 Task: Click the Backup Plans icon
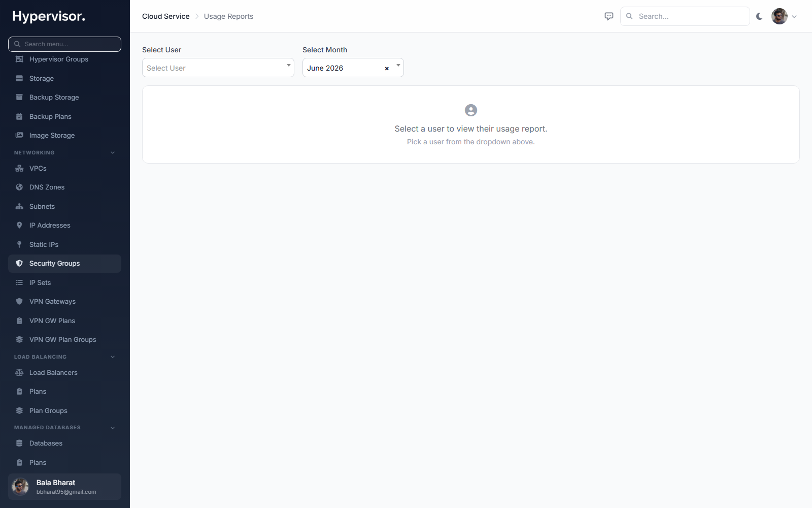(19, 116)
